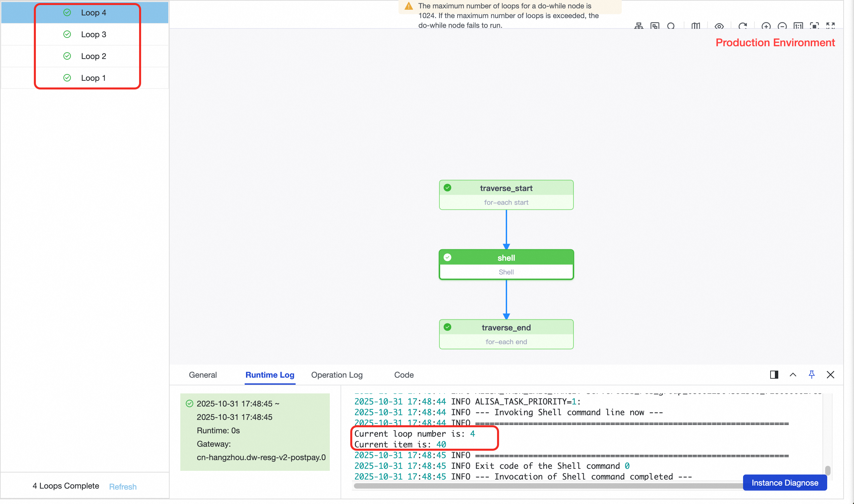This screenshot has width=854, height=504.
Task: Switch to the Operation Log tab
Action: (x=337, y=375)
